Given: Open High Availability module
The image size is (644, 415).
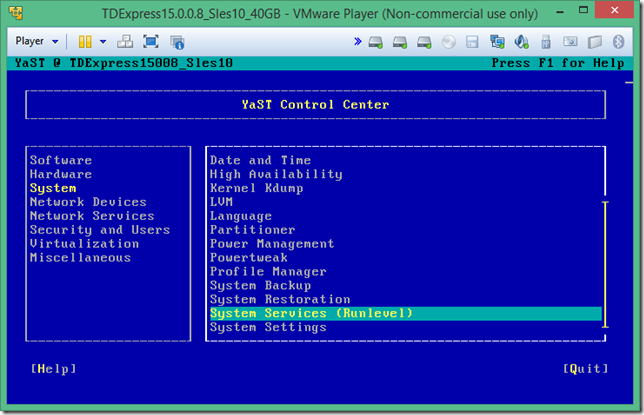Looking at the screenshot, I should point(276,174).
